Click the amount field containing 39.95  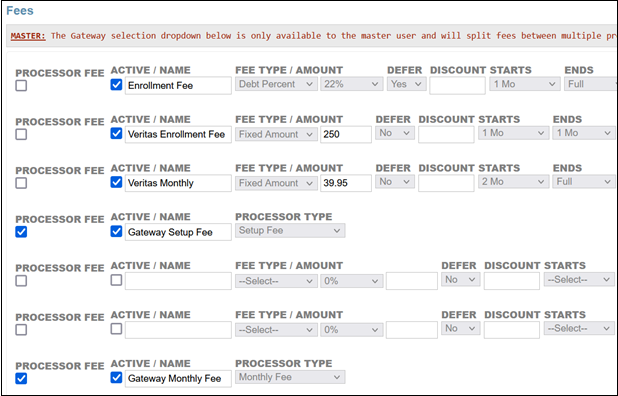click(346, 183)
